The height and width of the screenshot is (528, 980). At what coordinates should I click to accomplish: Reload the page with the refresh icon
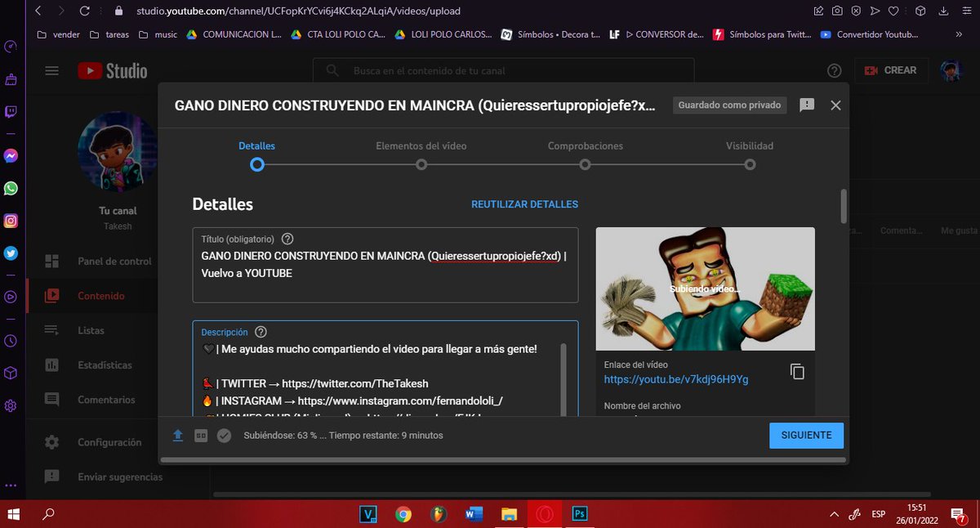click(84, 11)
